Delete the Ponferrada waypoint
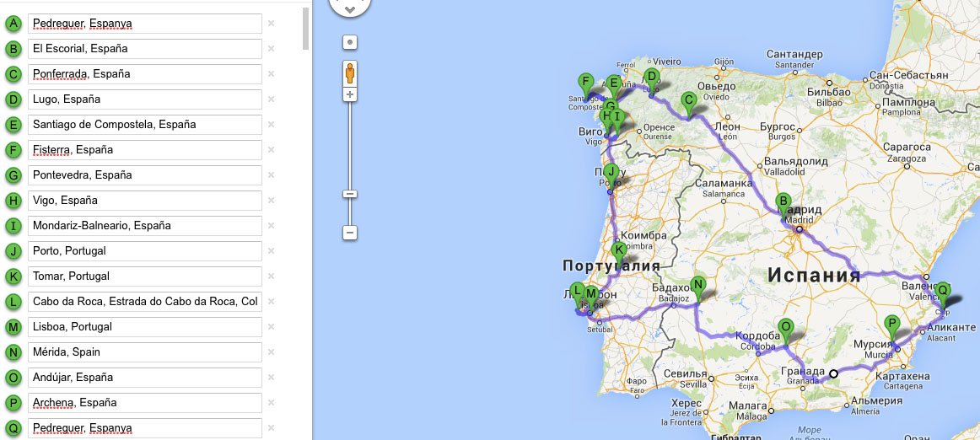The height and width of the screenshot is (440, 980). pyautogui.click(x=272, y=73)
